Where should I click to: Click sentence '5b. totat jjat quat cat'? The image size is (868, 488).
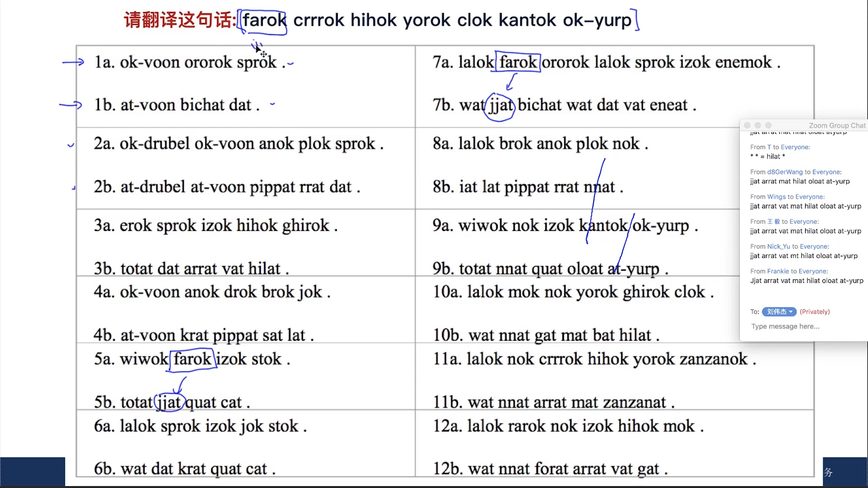[172, 402]
